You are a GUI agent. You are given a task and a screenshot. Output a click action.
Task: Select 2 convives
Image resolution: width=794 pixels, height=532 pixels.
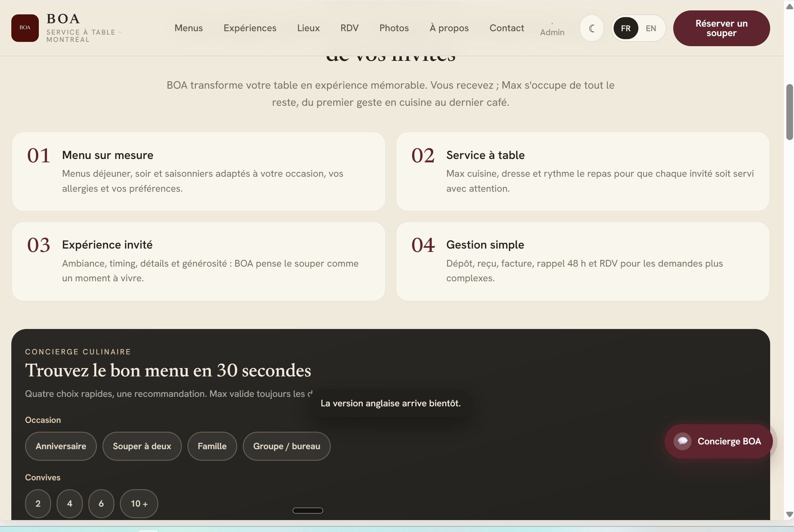click(x=38, y=504)
